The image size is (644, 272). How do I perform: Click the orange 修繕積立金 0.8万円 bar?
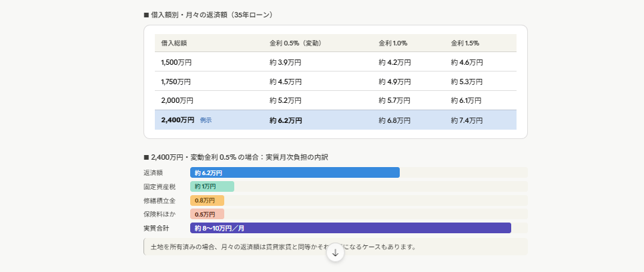(207, 200)
